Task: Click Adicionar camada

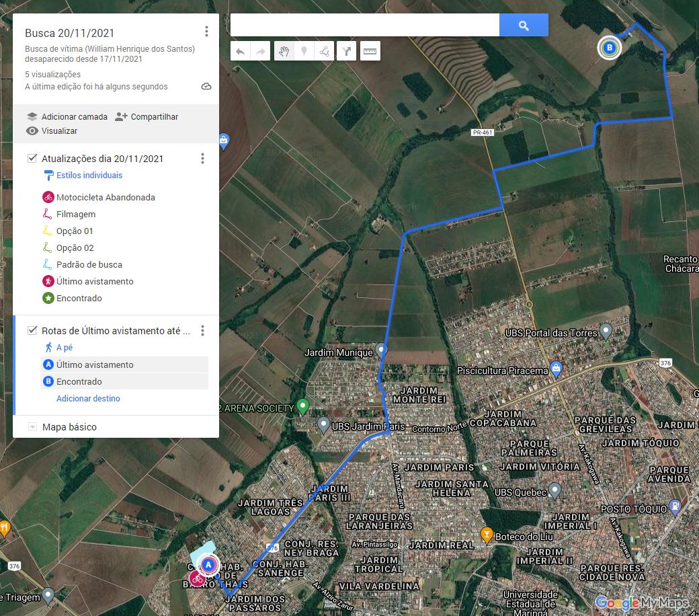Action: tap(67, 116)
